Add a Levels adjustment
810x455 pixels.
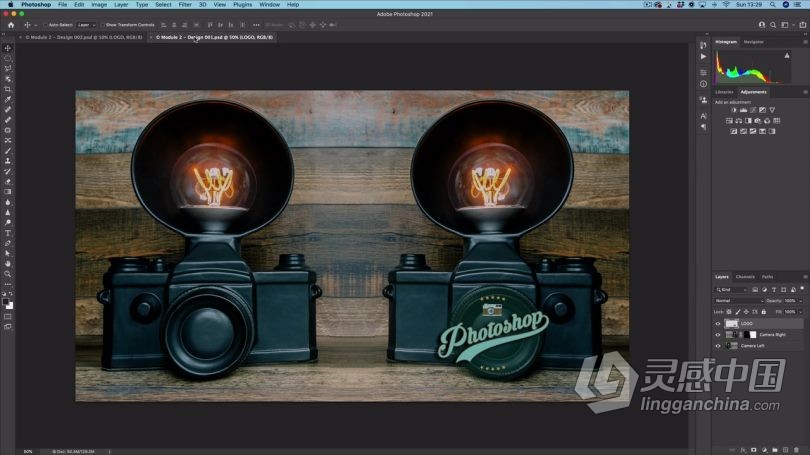tap(743, 110)
